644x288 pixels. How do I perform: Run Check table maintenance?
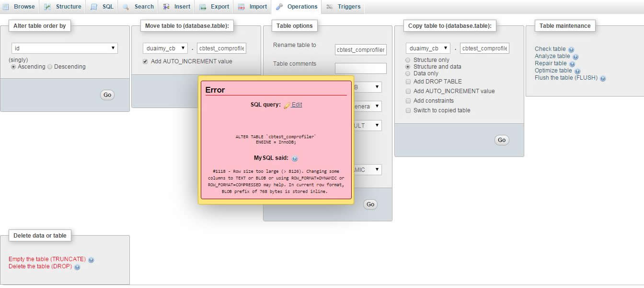coord(550,49)
